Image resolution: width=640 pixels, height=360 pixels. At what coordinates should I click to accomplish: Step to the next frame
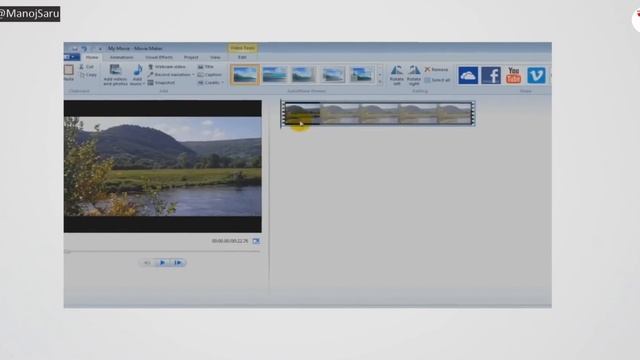tap(178, 262)
